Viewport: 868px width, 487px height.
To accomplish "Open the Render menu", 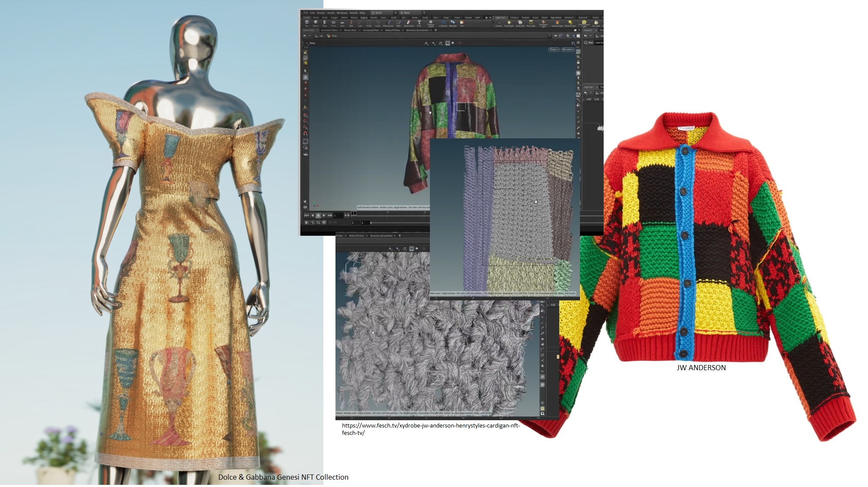I will (x=321, y=13).
